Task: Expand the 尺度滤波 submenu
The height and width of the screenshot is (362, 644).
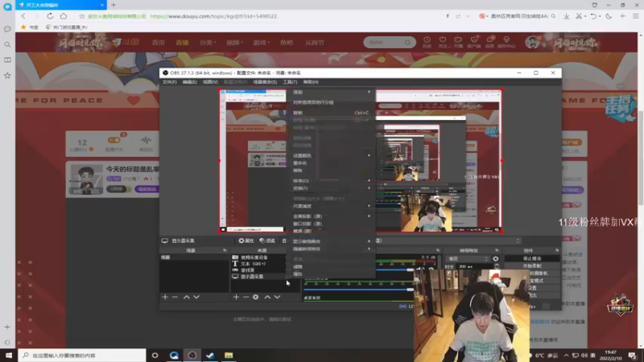Action: pyautogui.click(x=332, y=206)
